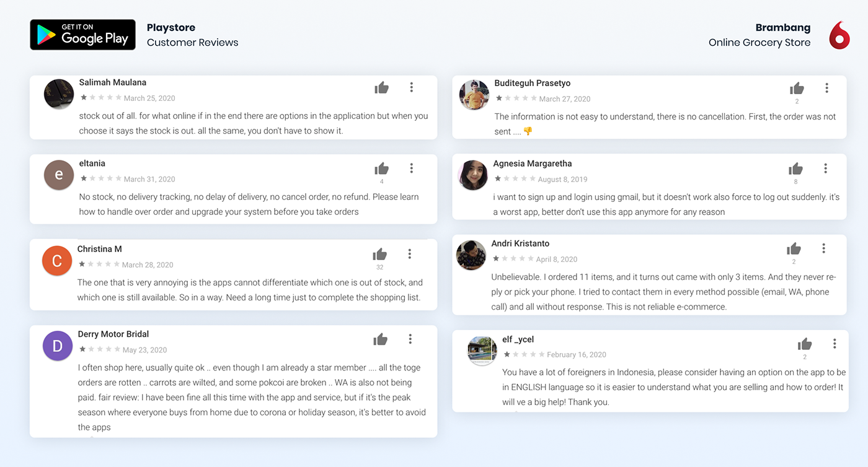
Task: Mark Christina M's review as helpful
Action: pyautogui.click(x=379, y=254)
